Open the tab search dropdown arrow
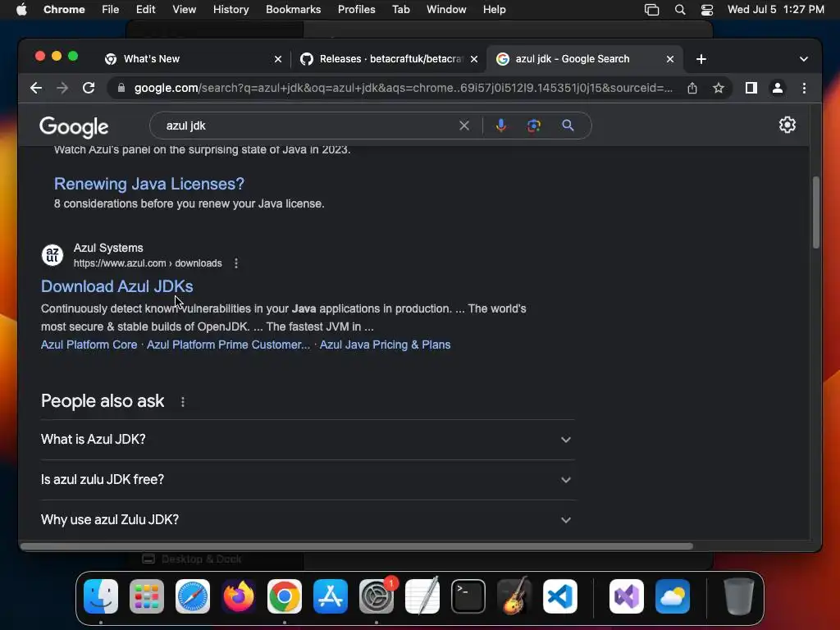 tap(804, 59)
